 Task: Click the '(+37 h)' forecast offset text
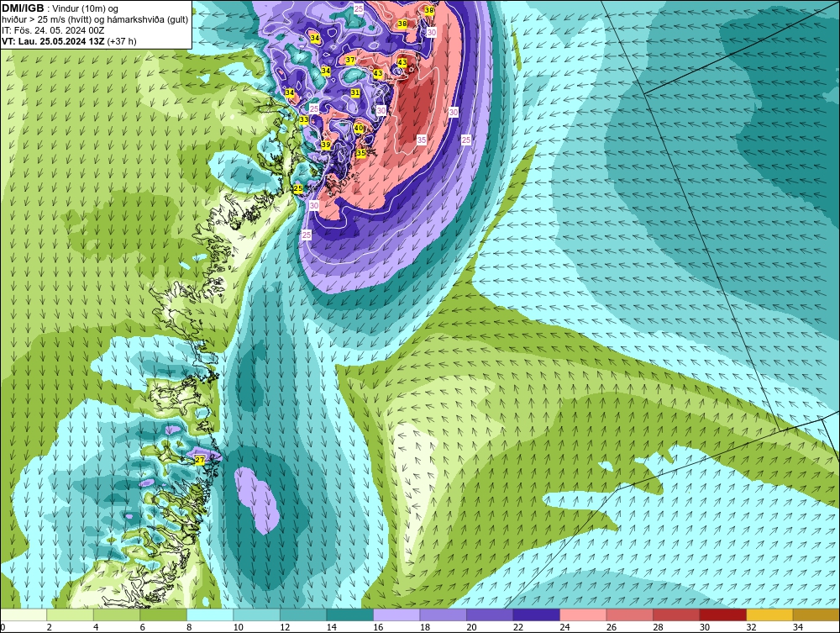tap(122, 41)
